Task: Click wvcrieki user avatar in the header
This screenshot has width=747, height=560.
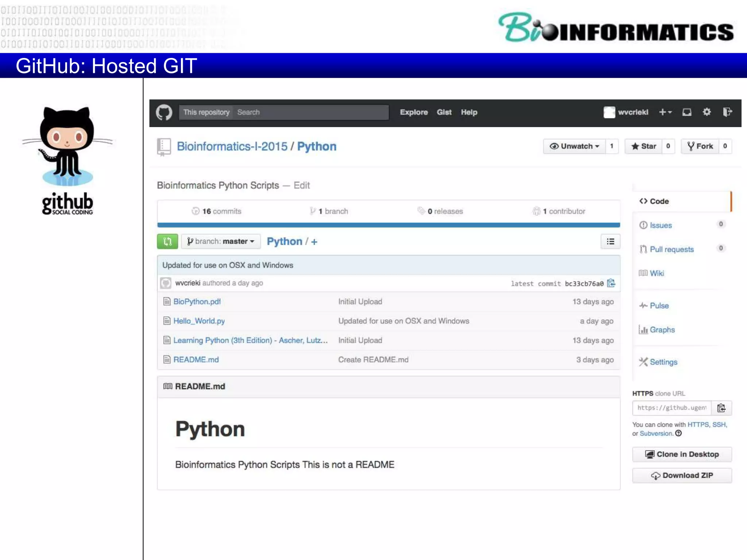Action: tap(609, 112)
